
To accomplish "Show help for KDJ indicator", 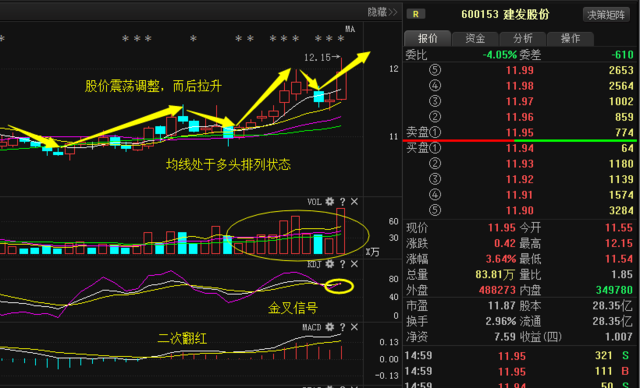I will 342,264.
